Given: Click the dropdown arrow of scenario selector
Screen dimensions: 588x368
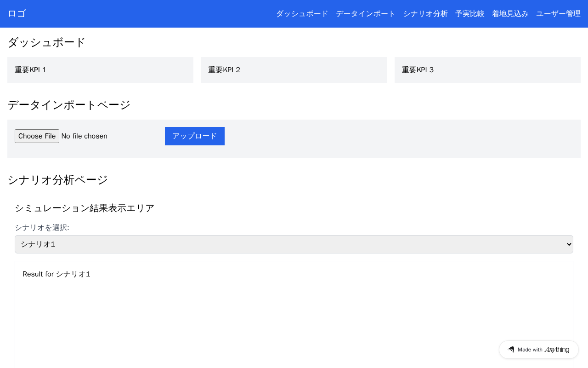Looking at the screenshot, I should click(x=569, y=244).
